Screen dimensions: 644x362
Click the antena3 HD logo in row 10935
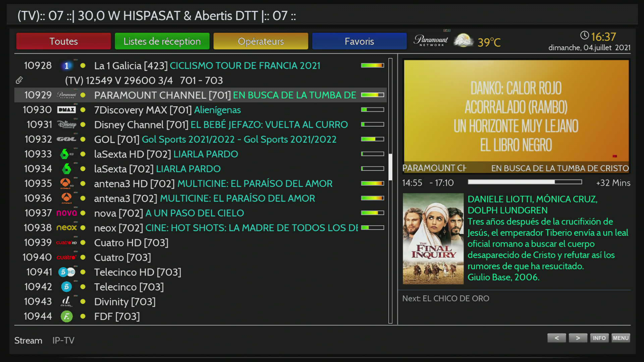(x=66, y=183)
